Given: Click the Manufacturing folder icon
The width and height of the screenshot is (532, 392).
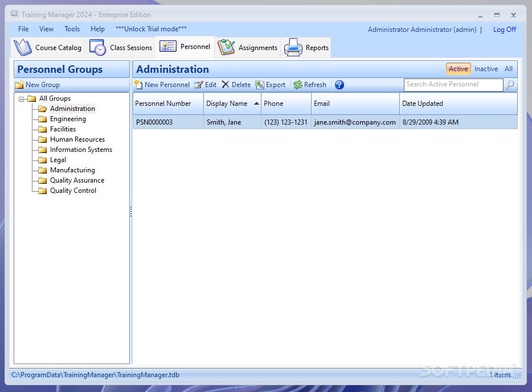Looking at the screenshot, I should click(43, 170).
